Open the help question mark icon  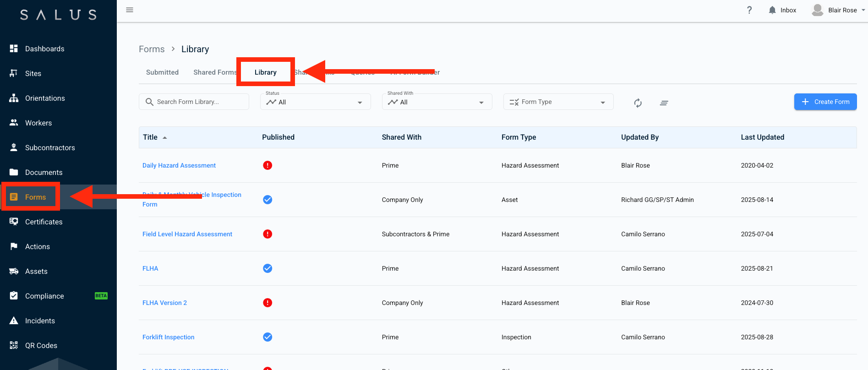pos(749,10)
